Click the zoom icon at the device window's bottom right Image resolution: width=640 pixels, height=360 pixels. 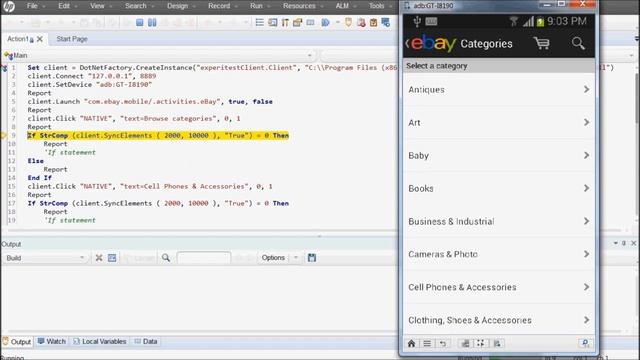(x=585, y=343)
